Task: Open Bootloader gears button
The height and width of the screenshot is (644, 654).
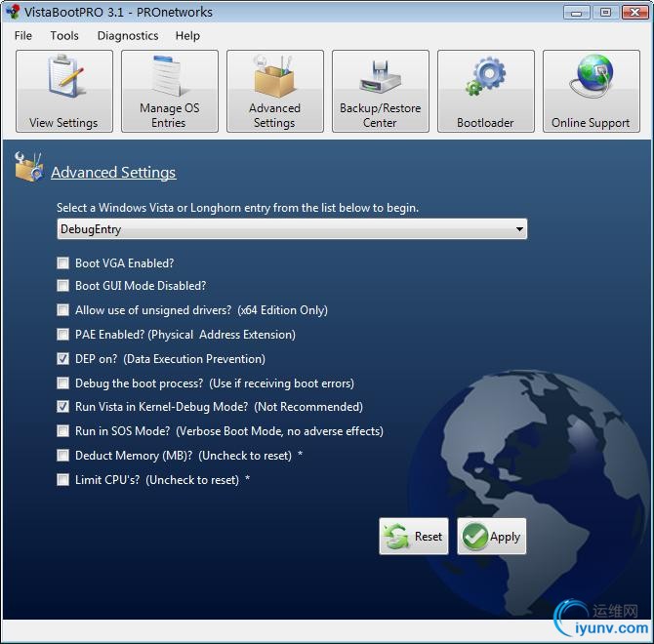Action: 486,91
